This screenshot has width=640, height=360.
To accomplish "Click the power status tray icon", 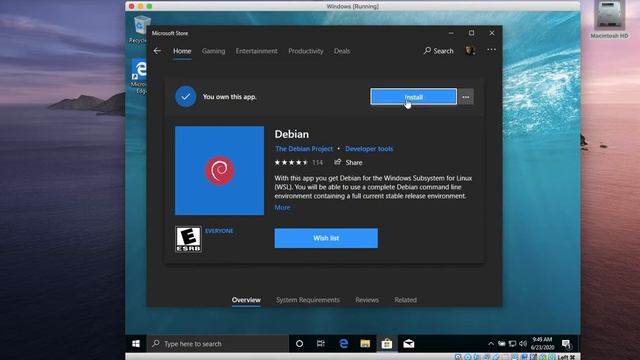I will [x=502, y=344].
